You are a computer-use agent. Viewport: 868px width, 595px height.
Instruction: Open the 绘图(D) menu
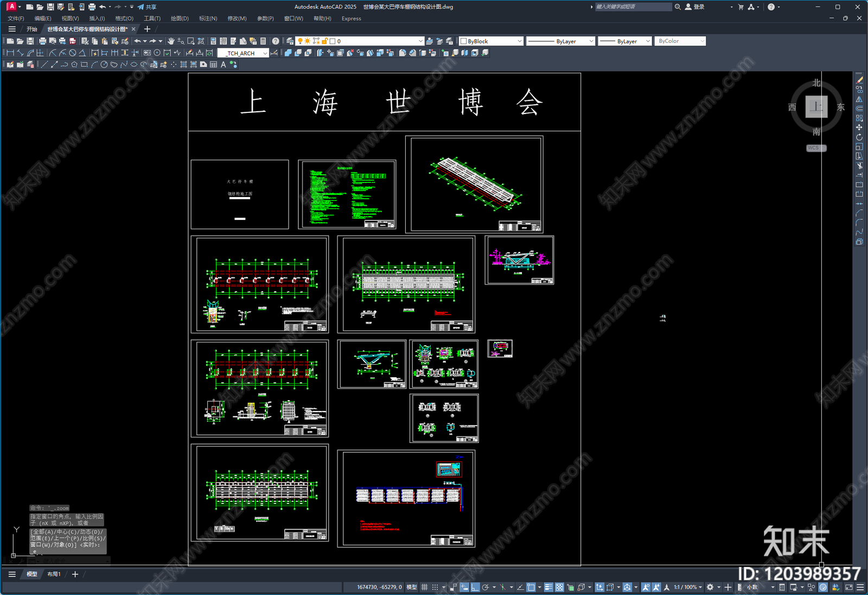180,18
